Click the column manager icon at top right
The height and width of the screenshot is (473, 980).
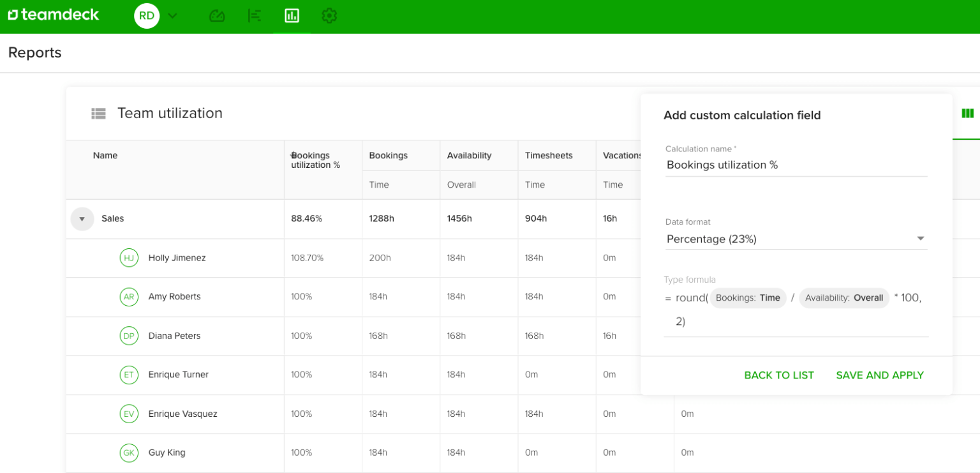pyautogui.click(x=967, y=113)
